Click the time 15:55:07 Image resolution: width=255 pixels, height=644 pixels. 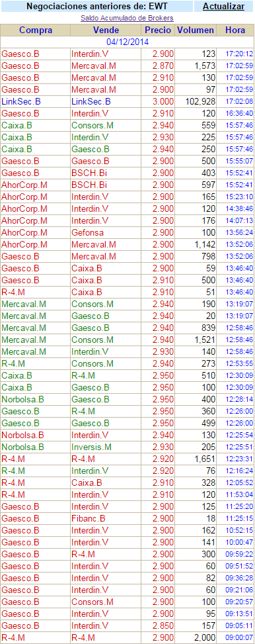(239, 161)
